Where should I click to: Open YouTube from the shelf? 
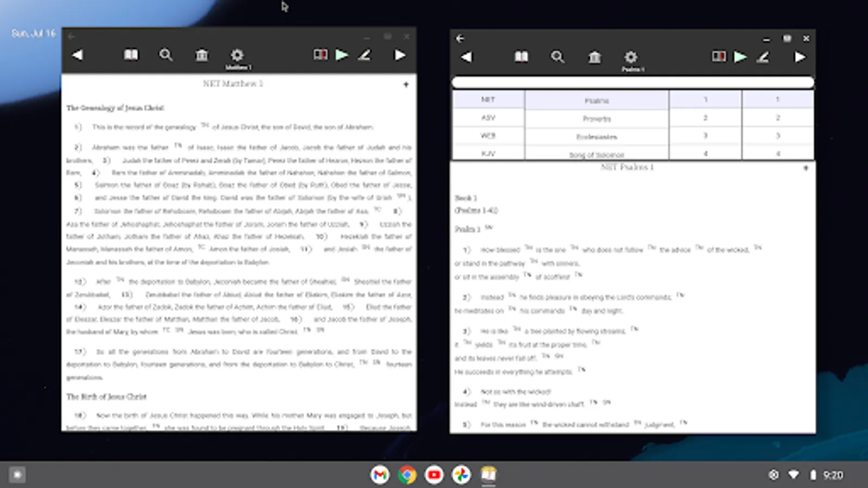tap(434, 475)
